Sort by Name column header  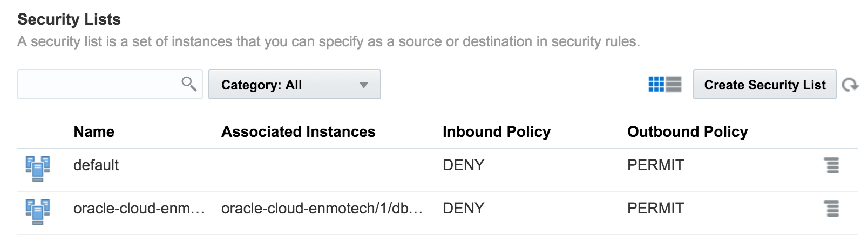pyautogui.click(x=94, y=132)
